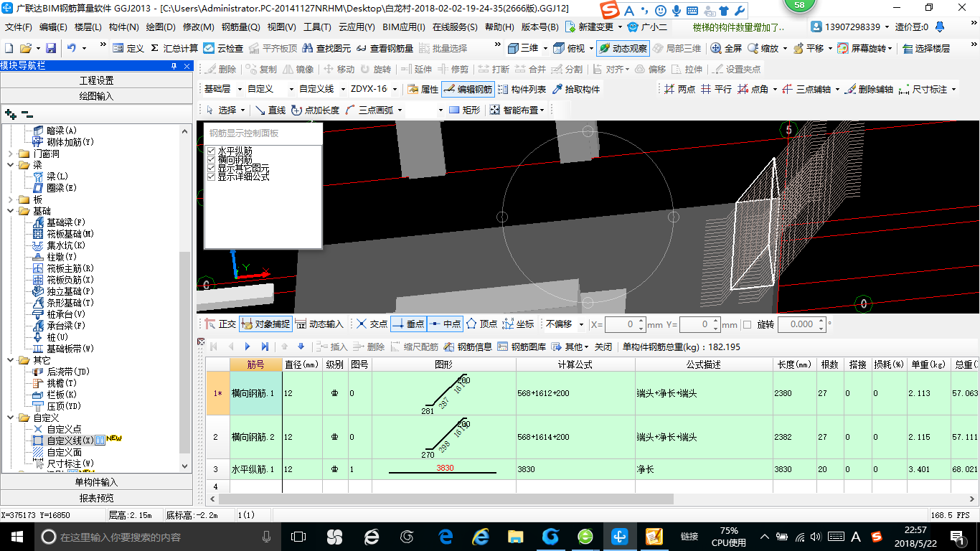This screenshot has height=551, width=980.
Task: Click the Undo arrow icon
Action: tap(72, 48)
